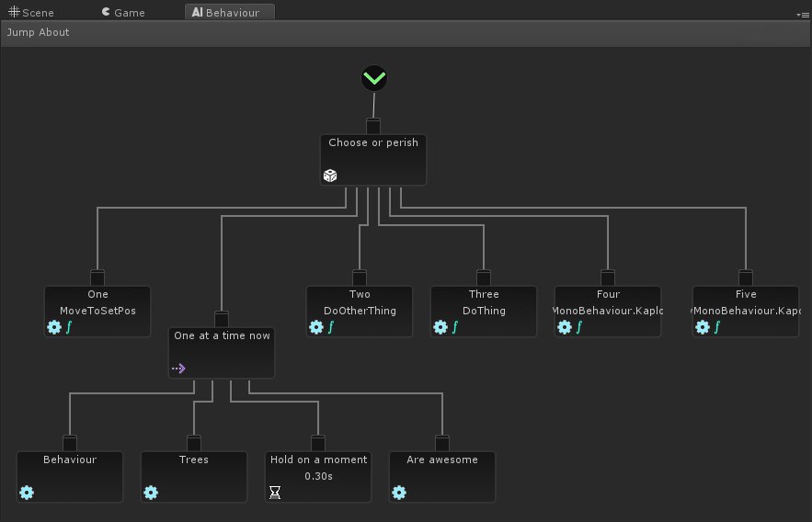Click the gear icon in node Four
This screenshot has height=522, width=812.
tap(565, 327)
